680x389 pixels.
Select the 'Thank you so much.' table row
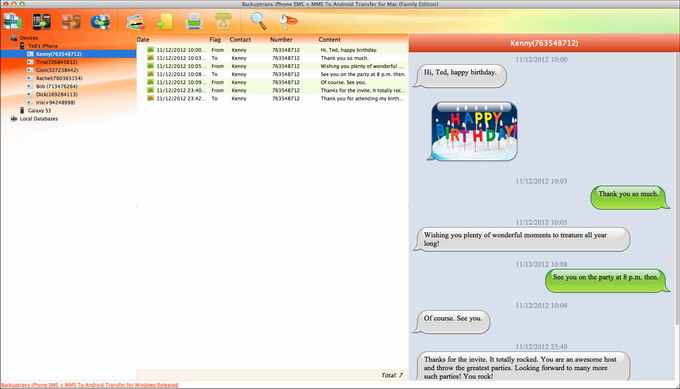[x=272, y=58]
